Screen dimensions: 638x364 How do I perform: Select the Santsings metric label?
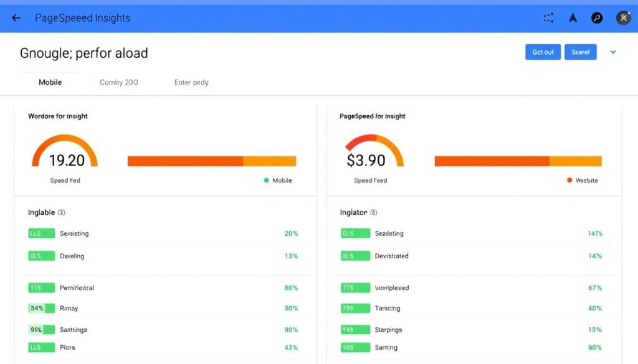pyautogui.click(x=74, y=330)
